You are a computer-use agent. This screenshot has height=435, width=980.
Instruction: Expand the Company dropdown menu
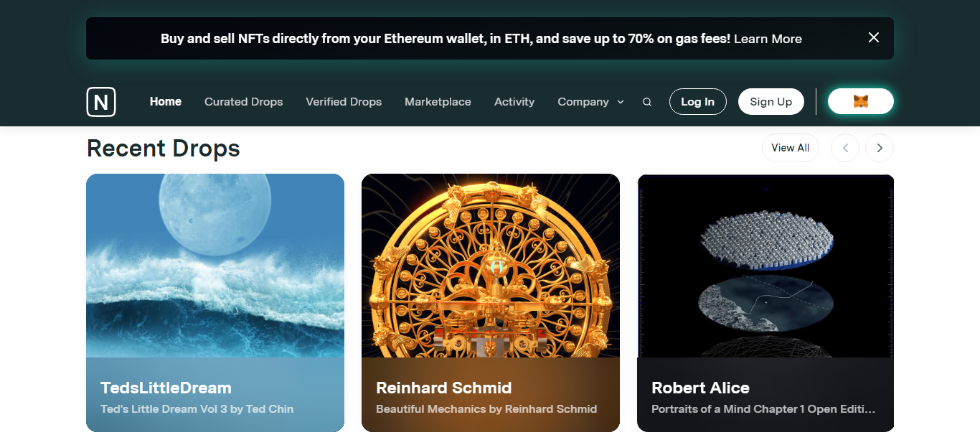pyautogui.click(x=590, y=102)
